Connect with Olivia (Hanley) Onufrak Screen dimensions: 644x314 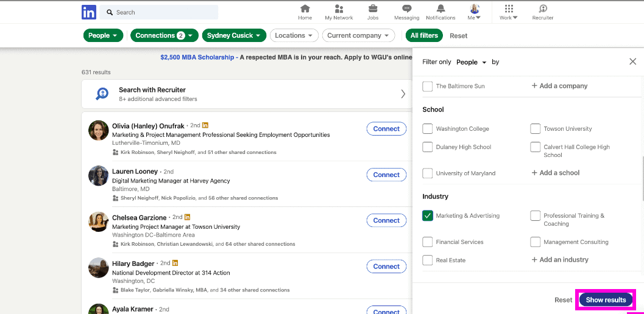(x=386, y=128)
